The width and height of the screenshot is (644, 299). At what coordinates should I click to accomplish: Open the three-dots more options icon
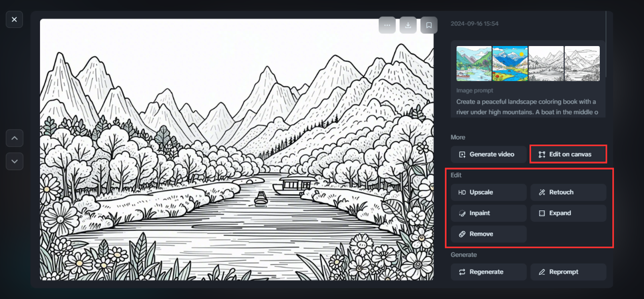(387, 25)
